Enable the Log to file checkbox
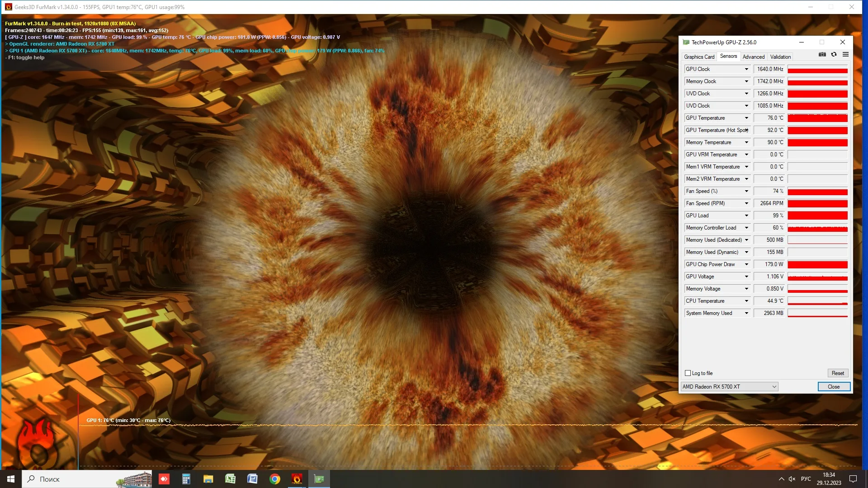 [x=688, y=373]
